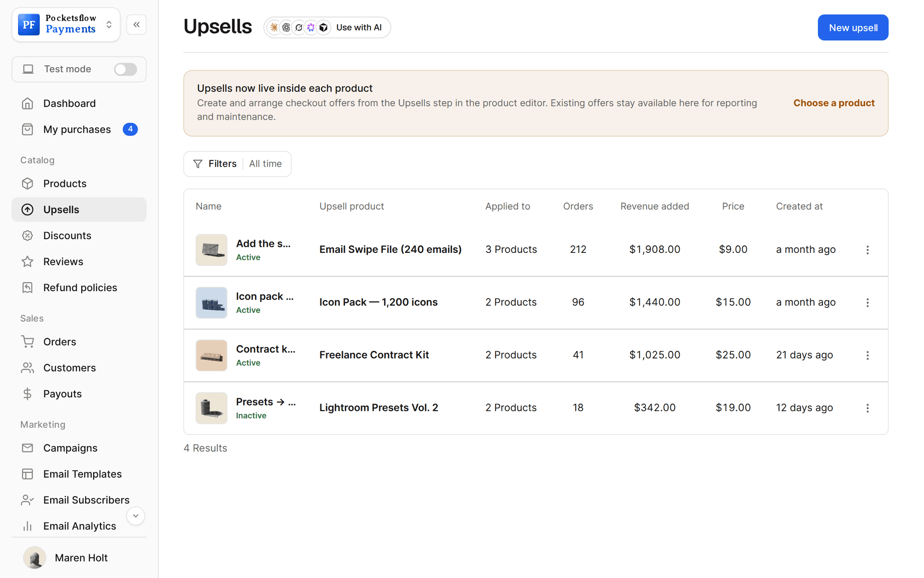The image size is (924, 578).
Task: Click the Use with AI button
Action: (327, 28)
